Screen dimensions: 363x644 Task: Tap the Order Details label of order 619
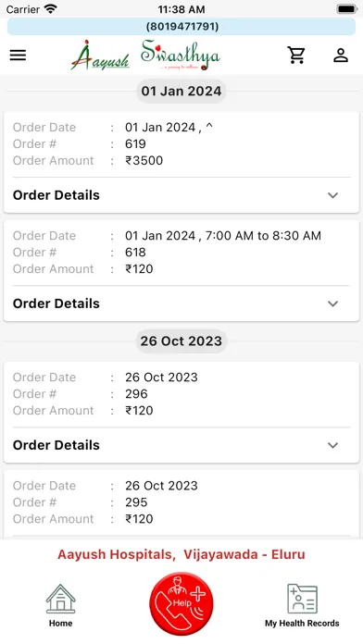click(56, 195)
